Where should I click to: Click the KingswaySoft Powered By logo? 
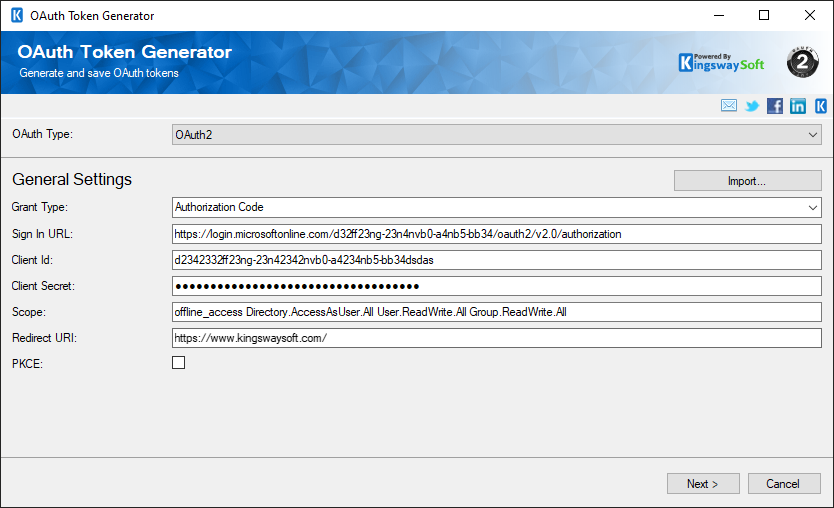(721, 62)
